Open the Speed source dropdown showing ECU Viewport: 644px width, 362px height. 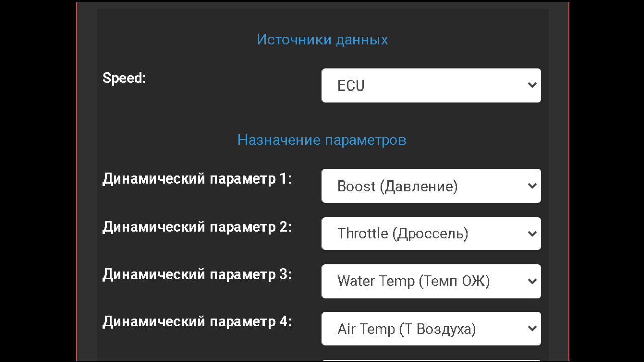pyautogui.click(x=431, y=85)
